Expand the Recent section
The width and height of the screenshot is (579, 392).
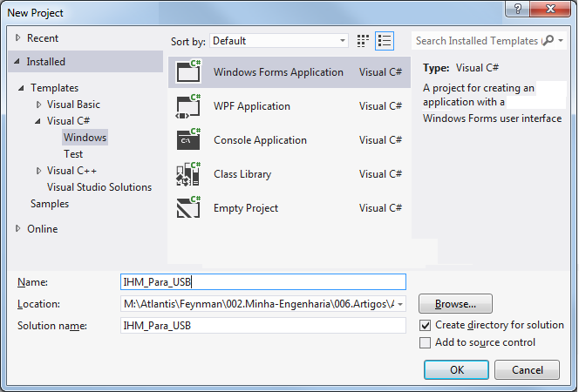coord(17,37)
